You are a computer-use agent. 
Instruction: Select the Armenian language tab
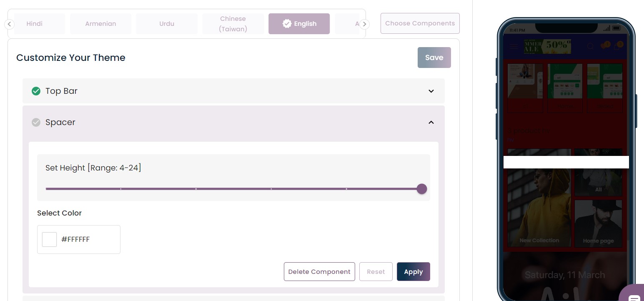[x=100, y=24]
